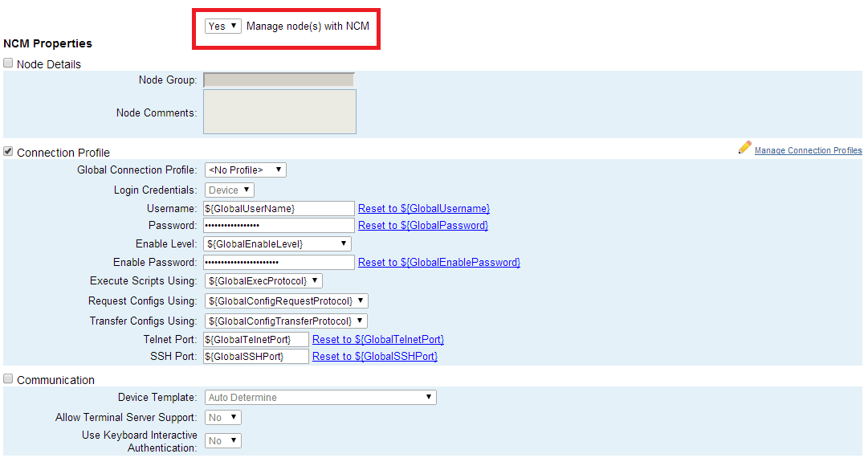The height and width of the screenshot is (462, 868).
Task: Click the pencil icon beside Manage Connection Profiles
Action: click(x=744, y=147)
